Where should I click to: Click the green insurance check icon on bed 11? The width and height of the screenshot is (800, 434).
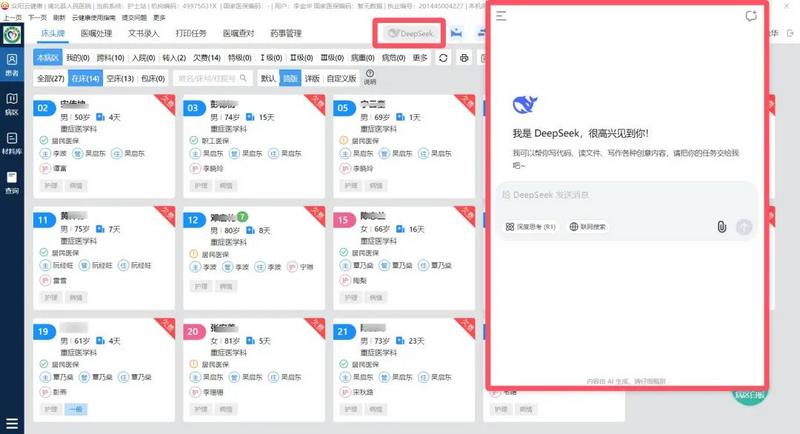point(44,252)
